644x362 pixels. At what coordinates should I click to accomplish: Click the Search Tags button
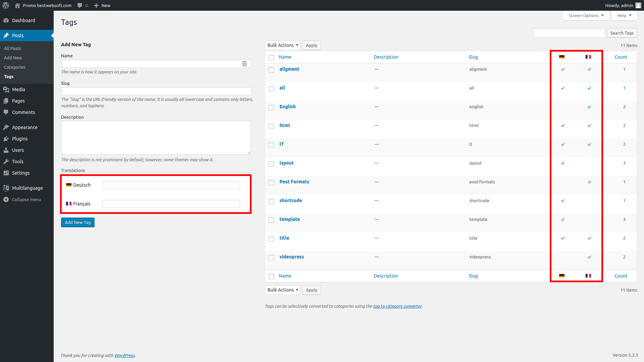pos(622,33)
